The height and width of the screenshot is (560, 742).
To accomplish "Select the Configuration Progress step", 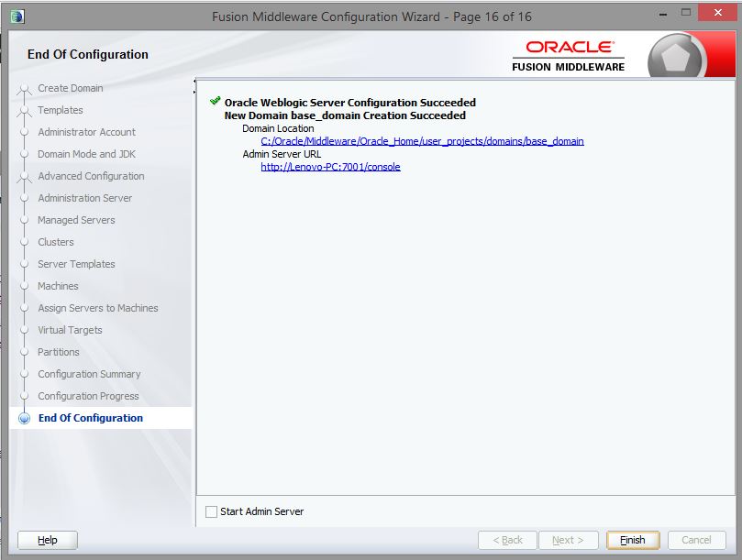I will coord(88,396).
